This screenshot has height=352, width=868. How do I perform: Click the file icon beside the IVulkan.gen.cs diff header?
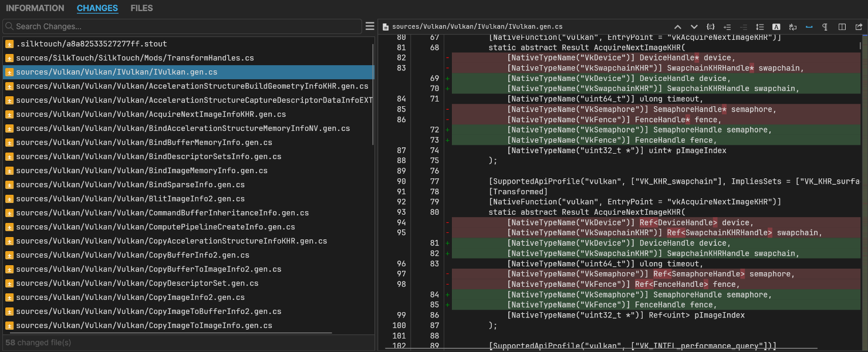(386, 27)
